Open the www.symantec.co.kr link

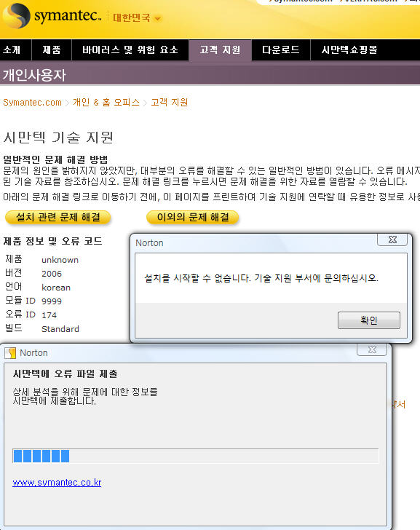[x=57, y=483]
